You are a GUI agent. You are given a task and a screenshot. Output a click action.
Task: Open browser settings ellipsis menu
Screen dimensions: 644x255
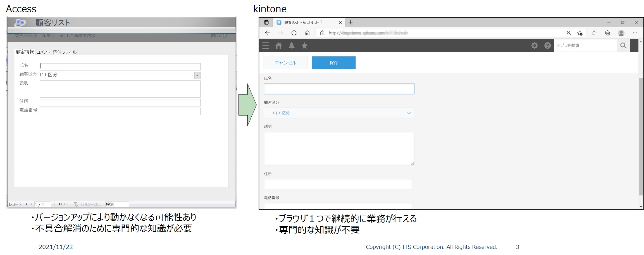tap(635, 33)
